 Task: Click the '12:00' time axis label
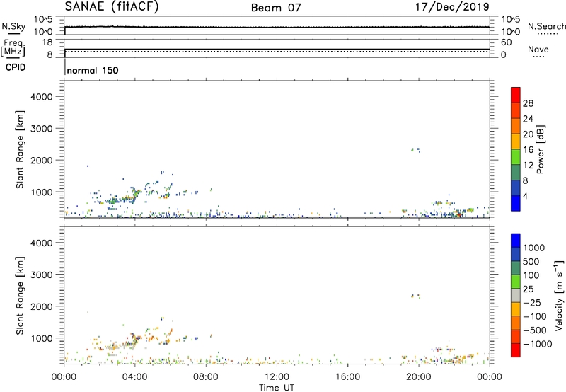(277, 377)
